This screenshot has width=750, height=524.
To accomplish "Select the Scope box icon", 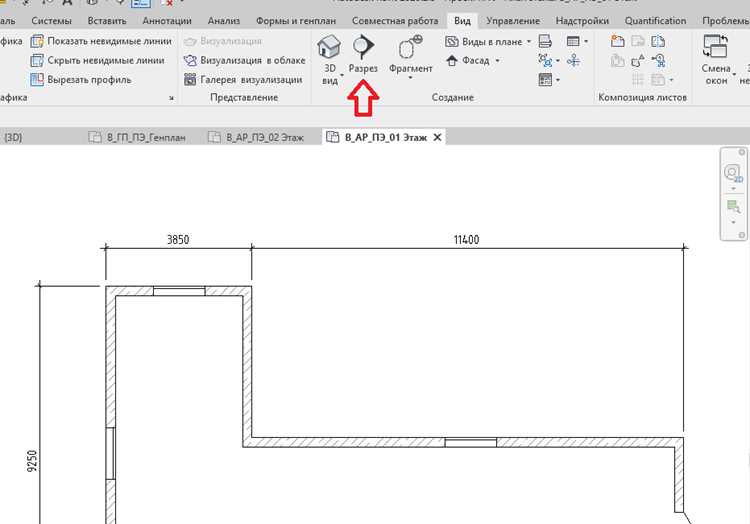I will point(573,60).
